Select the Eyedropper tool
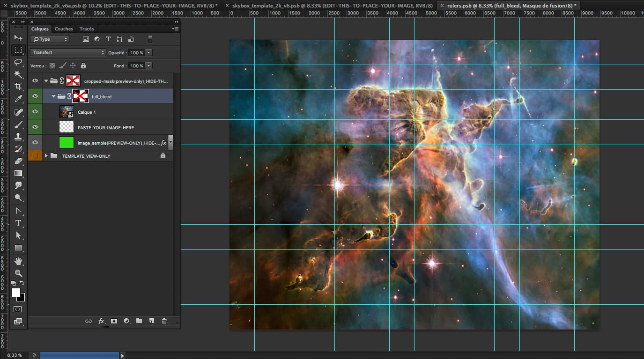 [18, 99]
